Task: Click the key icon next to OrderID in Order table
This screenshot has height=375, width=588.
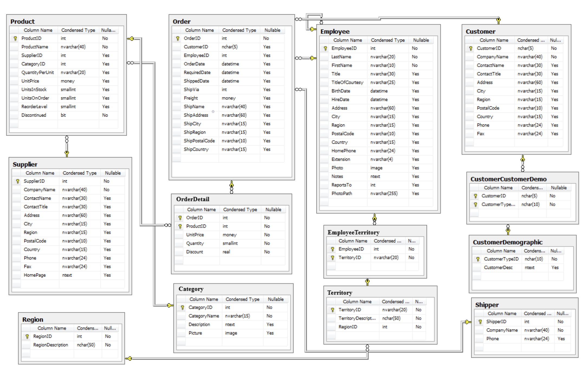Action: (x=178, y=38)
